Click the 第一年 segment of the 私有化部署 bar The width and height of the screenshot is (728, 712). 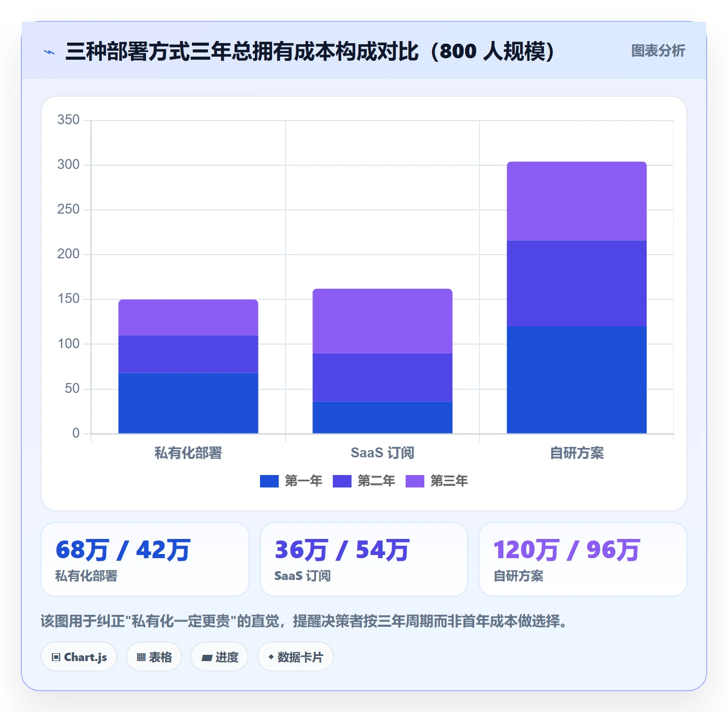188,403
